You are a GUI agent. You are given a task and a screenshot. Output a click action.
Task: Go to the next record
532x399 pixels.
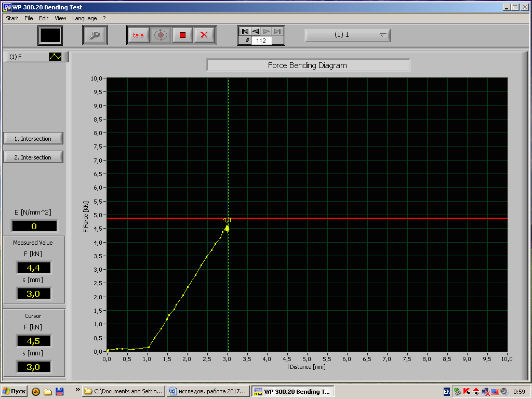click(267, 31)
